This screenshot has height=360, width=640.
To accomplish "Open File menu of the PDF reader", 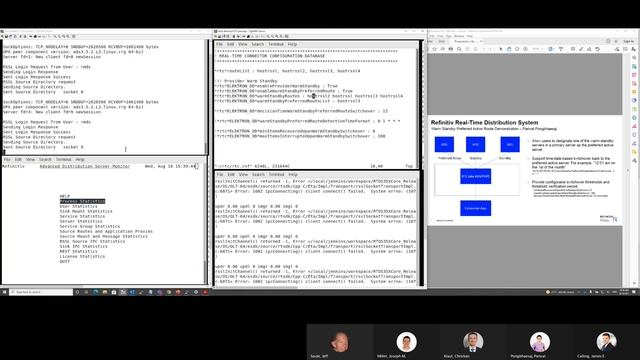I will click(432, 36).
